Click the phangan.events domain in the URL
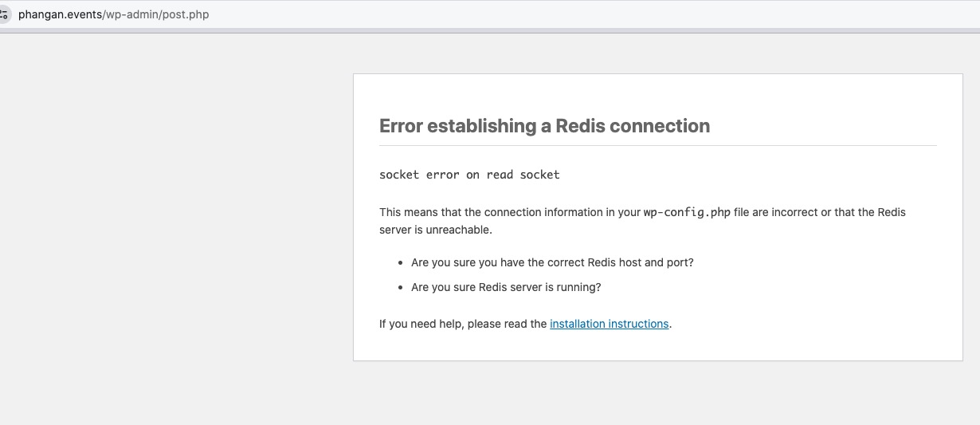Screen dimensions: 980x425 [61, 14]
